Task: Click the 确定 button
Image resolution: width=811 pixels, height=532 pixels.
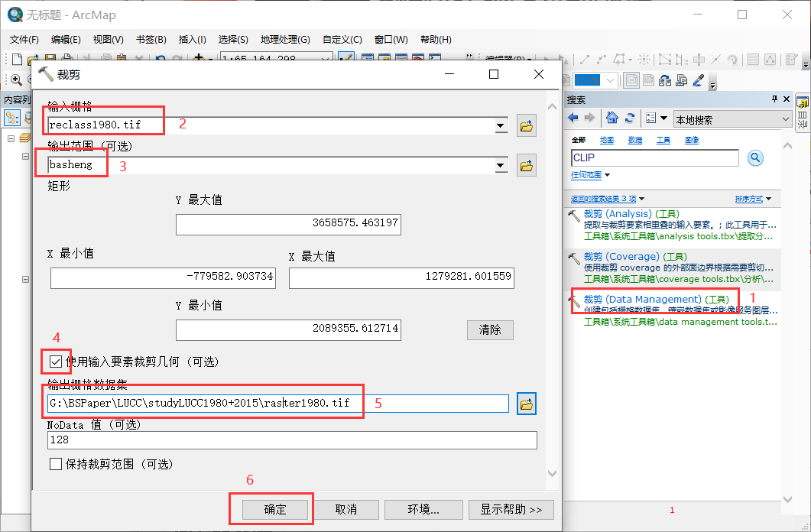Action: pyautogui.click(x=275, y=510)
